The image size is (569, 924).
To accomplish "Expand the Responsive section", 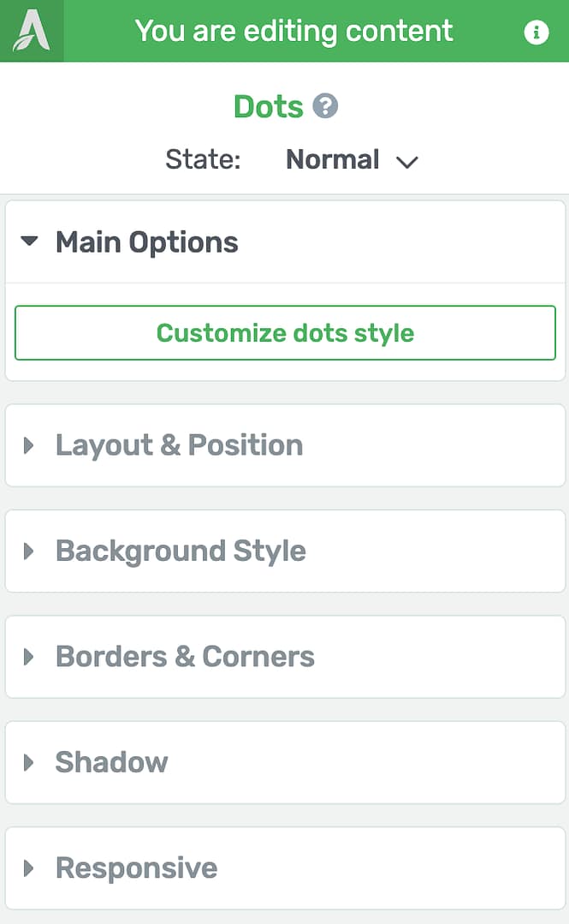I will pyautogui.click(x=136, y=868).
